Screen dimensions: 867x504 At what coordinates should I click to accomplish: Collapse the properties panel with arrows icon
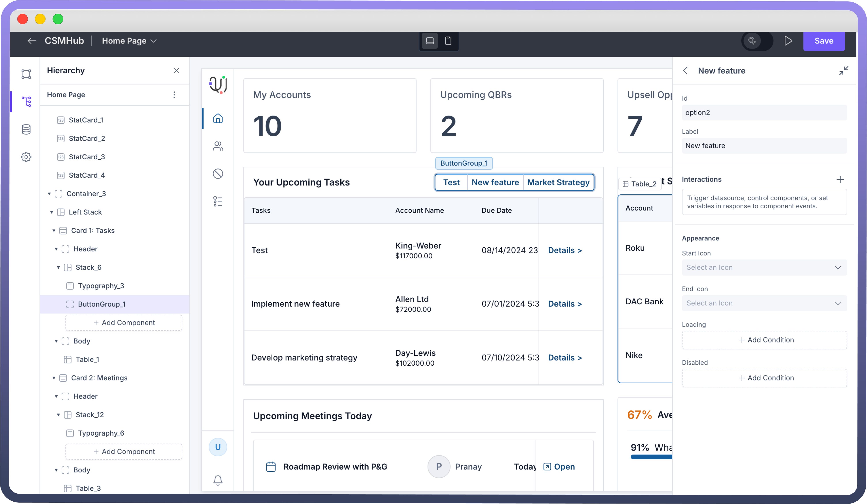coord(843,71)
